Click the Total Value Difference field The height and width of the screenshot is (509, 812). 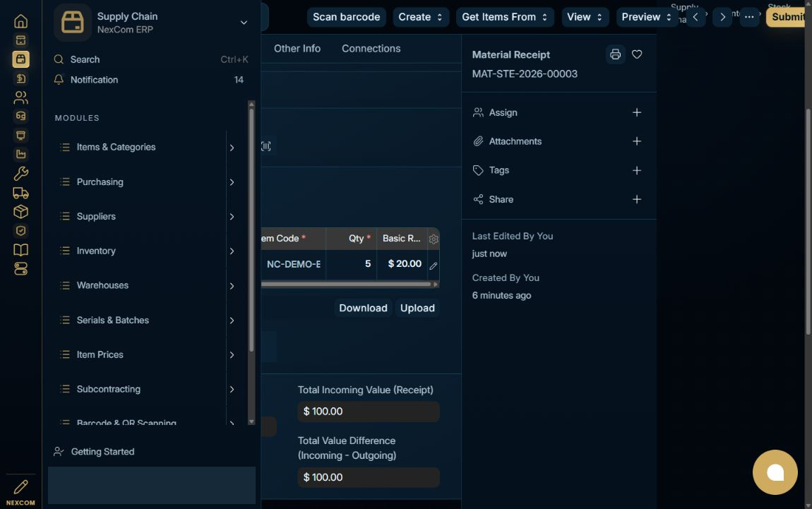(368, 477)
